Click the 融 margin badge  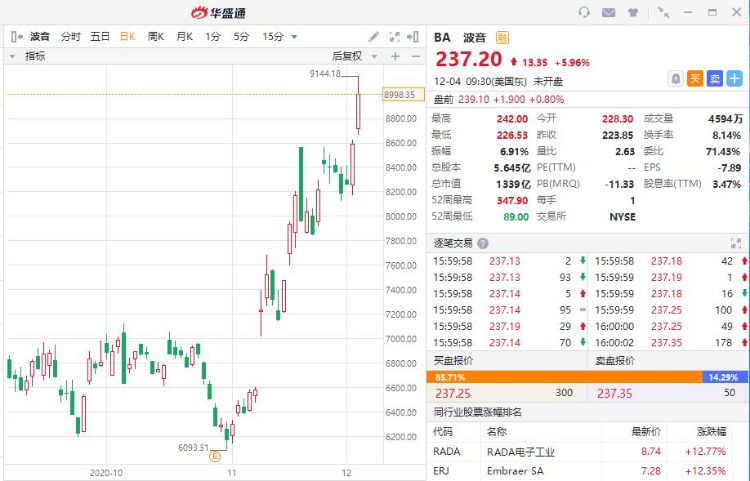[x=502, y=37]
